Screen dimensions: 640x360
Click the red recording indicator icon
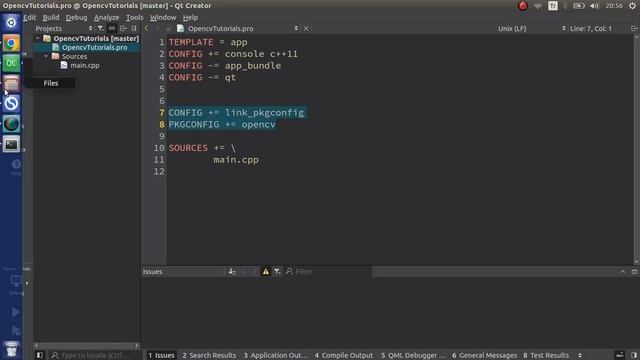click(522, 6)
